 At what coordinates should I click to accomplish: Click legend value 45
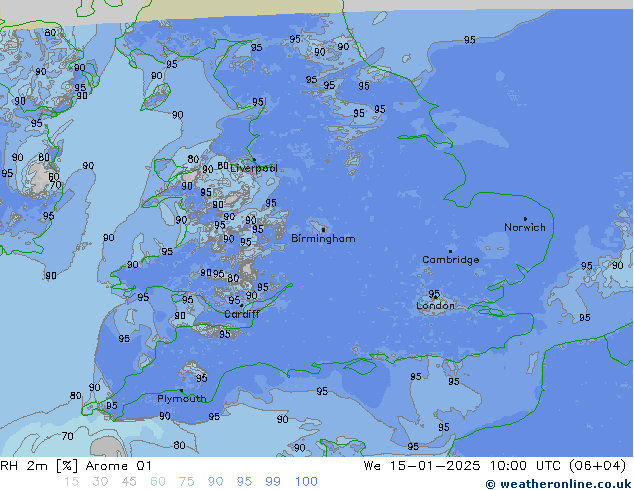tap(129, 482)
